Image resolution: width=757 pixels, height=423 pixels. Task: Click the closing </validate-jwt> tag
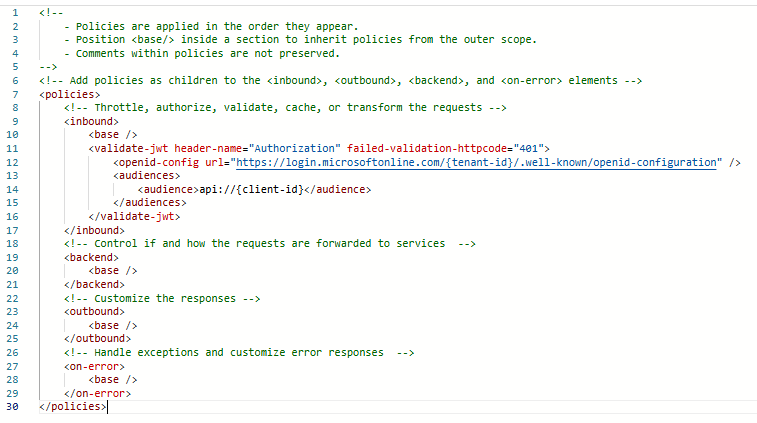134,216
